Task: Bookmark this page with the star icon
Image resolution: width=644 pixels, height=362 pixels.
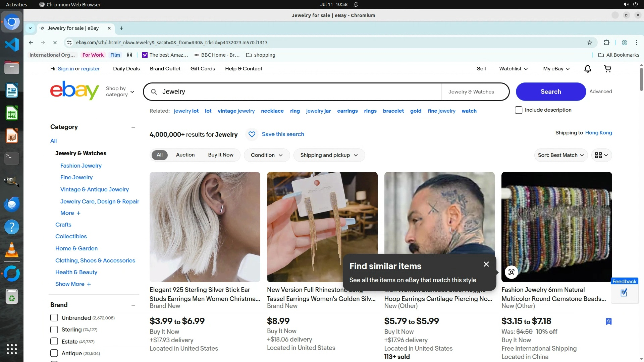Action: click(590, 43)
